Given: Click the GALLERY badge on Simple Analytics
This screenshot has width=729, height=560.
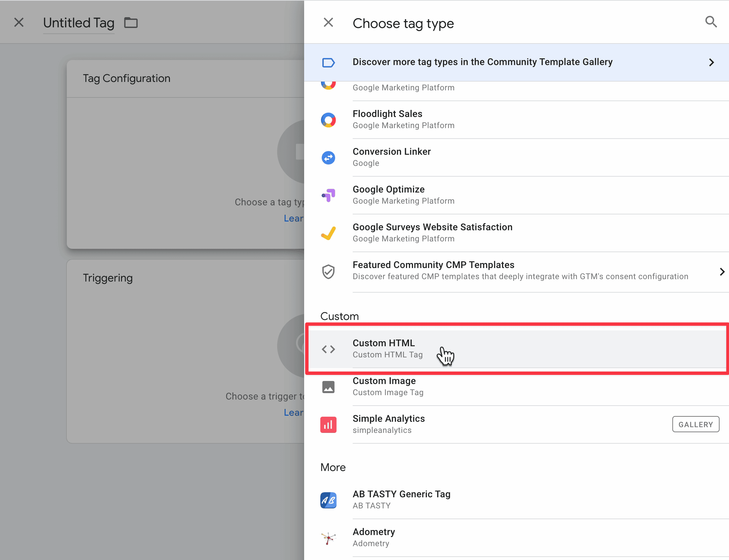Looking at the screenshot, I should coord(696,424).
